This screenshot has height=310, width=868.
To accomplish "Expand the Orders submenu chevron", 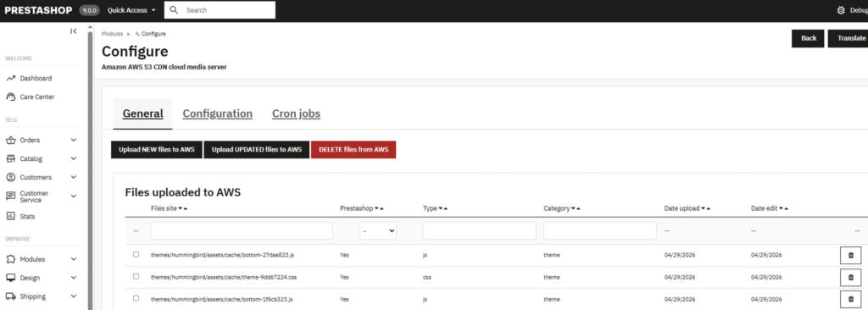I will coord(74,140).
